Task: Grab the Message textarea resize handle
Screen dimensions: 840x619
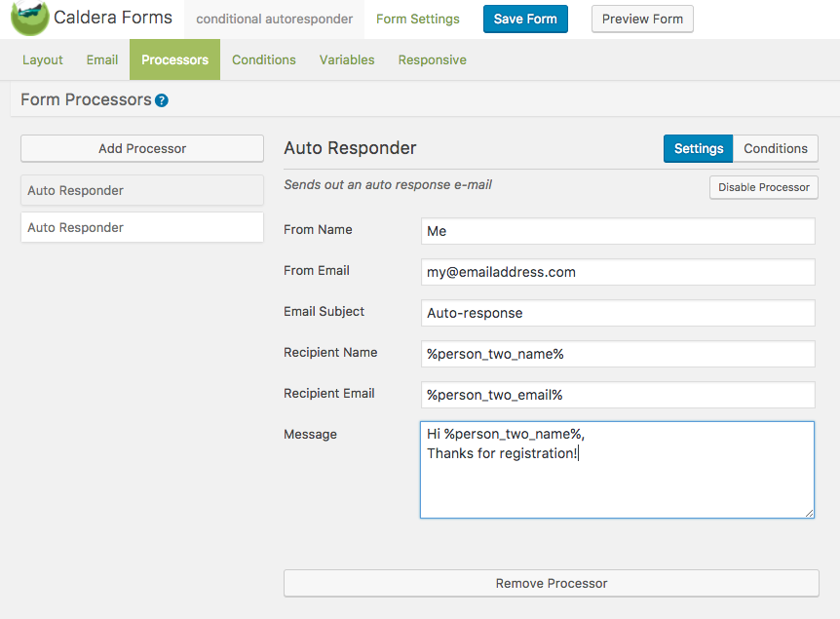Action: pos(809,513)
